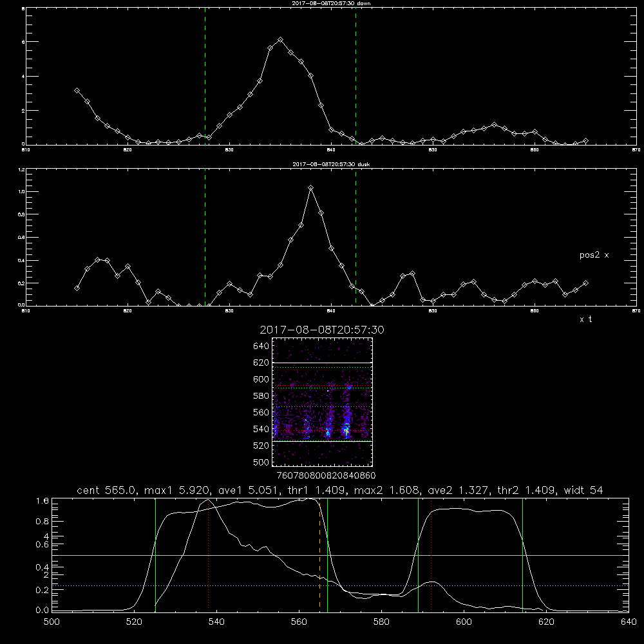Click the red dotted line near 592
The image size is (644, 644).
(x=431, y=555)
